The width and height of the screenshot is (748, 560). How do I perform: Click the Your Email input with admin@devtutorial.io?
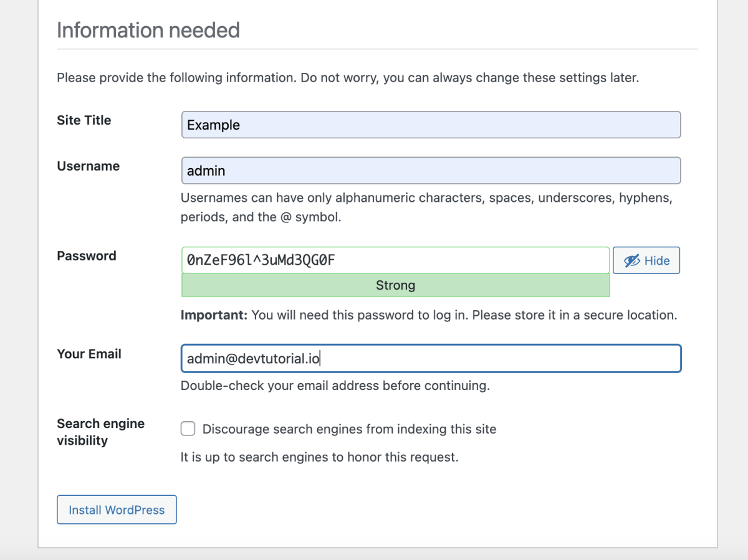point(431,358)
